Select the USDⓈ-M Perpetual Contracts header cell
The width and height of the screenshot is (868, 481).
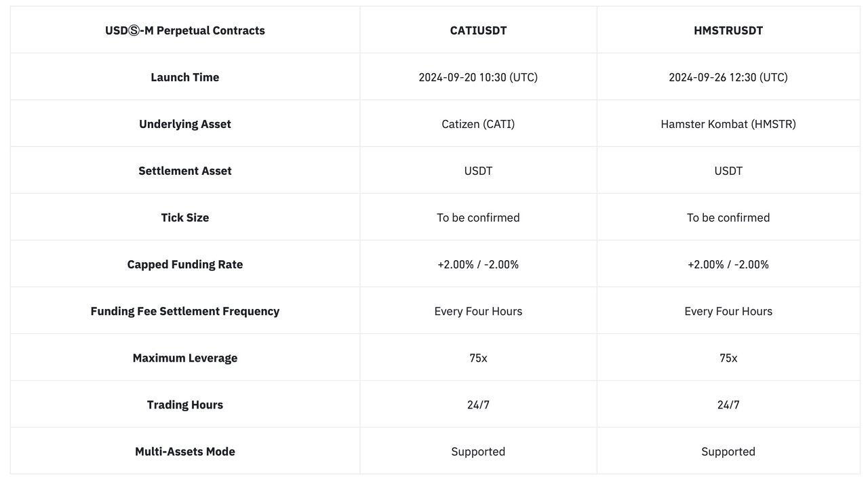pyautogui.click(x=185, y=30)
